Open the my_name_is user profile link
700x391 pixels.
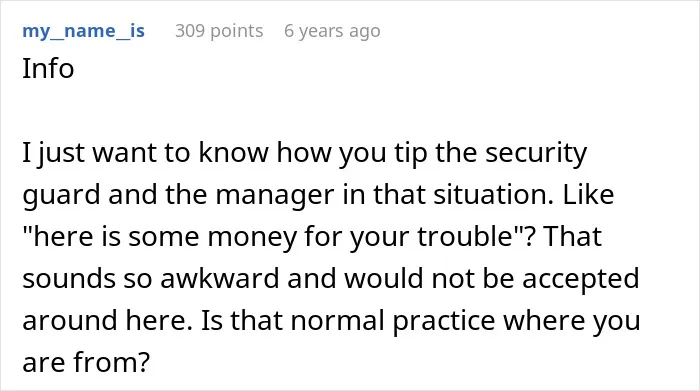click(83, 31)
